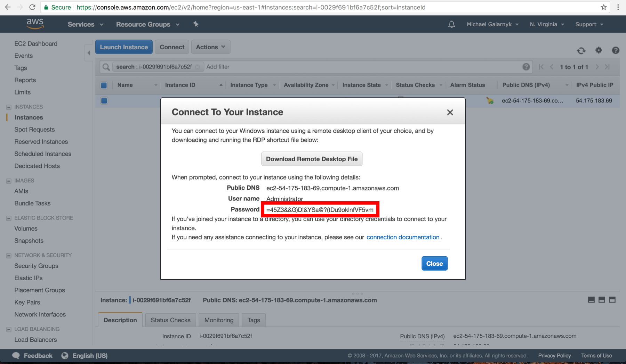Open the preferences gear icon

coord(599,51)
